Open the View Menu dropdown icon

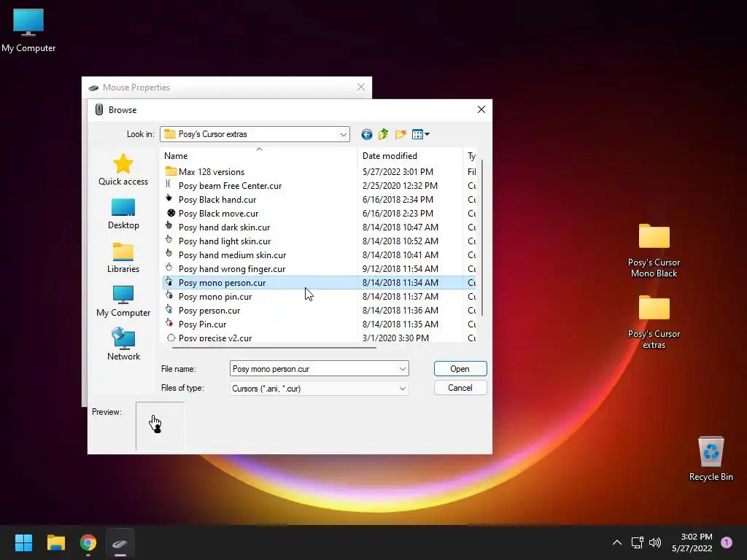tap(421, 134)
